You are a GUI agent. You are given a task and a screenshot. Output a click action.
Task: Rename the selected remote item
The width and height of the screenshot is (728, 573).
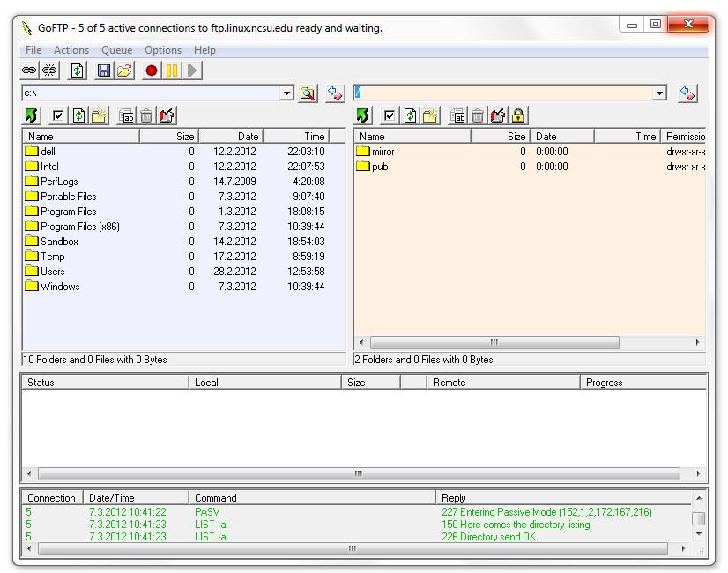click(x=457, y=115)
